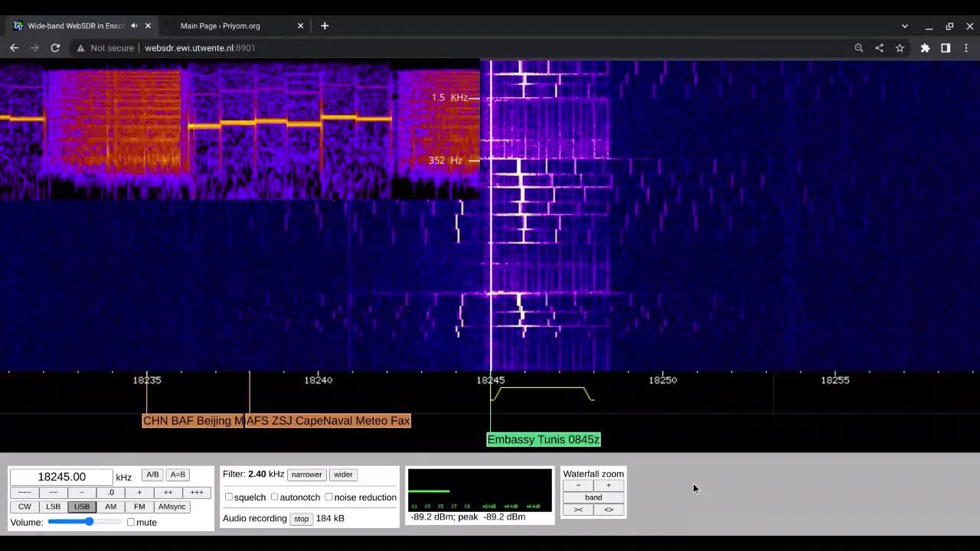
Task: Click the >< waterfall zoom button
Action: (x=578, y=510)
